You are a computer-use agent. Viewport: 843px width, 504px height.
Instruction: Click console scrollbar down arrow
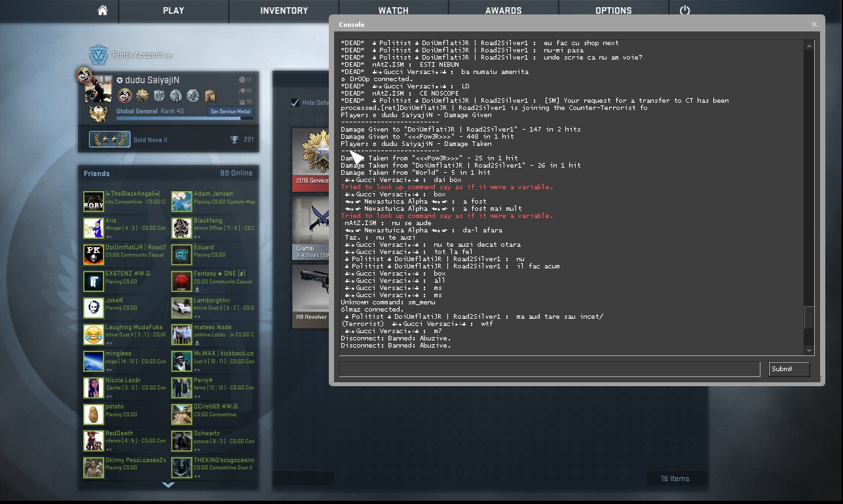tap(810, 351)
